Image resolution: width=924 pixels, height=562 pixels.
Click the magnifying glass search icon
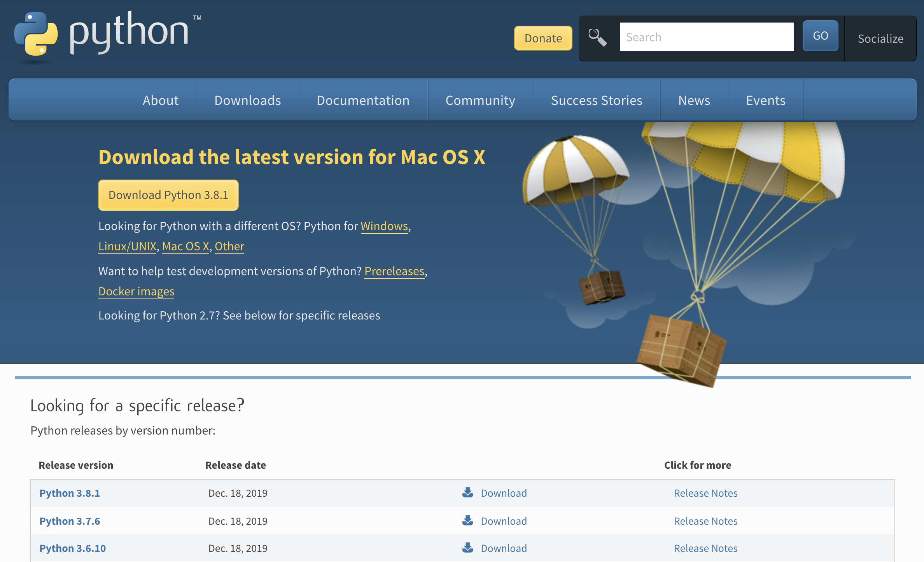tap(597, 37)
